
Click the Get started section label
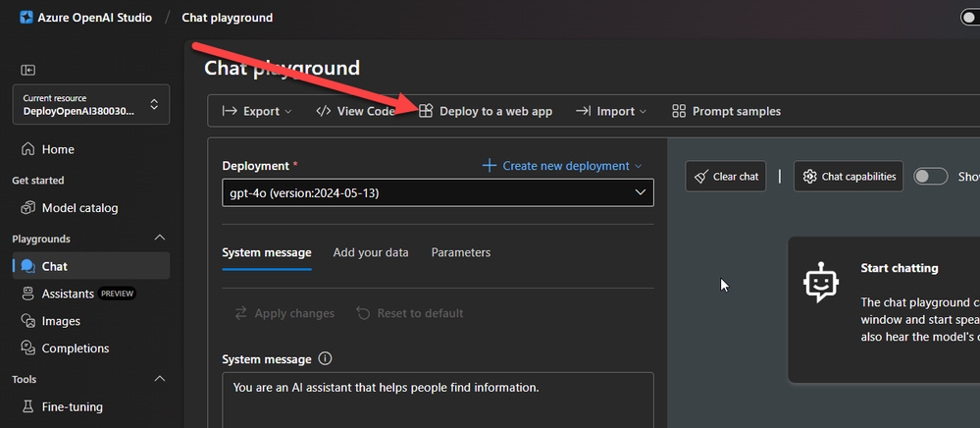(38, 181)
